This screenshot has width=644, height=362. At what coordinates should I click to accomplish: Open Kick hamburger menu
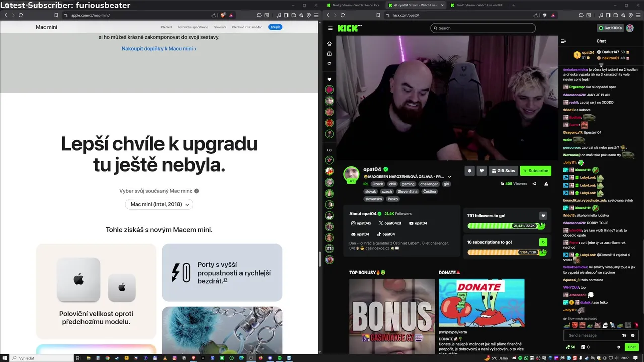coord(330,28)
